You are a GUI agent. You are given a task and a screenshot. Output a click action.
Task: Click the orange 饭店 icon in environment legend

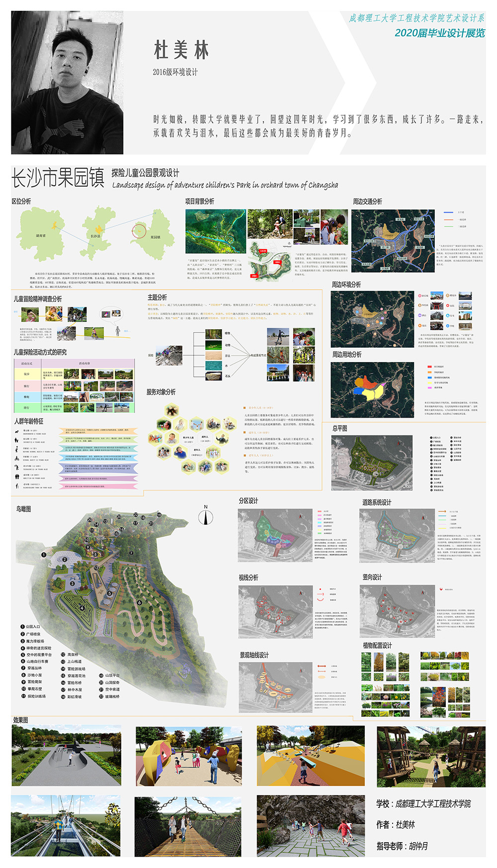(x=420, y=326)
